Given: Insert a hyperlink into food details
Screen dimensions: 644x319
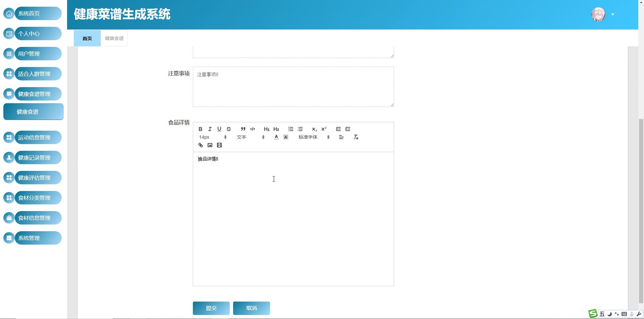Looking at the screenshot, I should coord(201,145).
